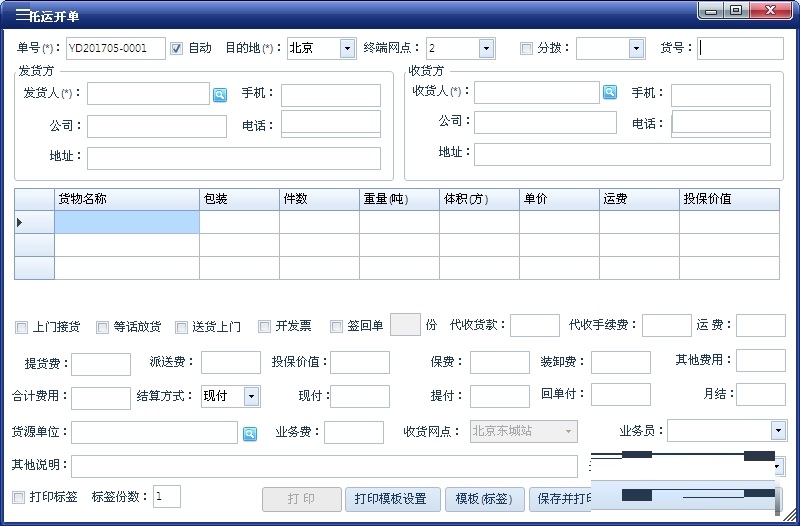
Task: Click the 回单付 input field
Action: pyautogui.click(x=621, y=394)
